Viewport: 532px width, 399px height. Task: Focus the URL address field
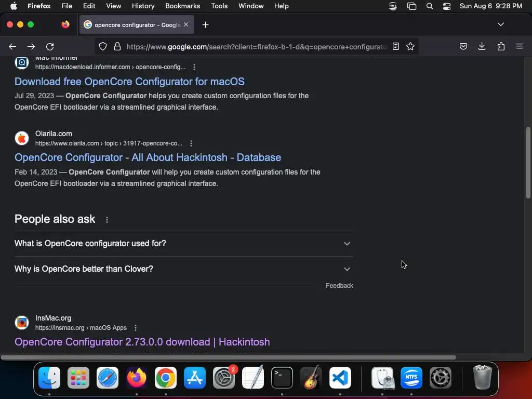tap(257, 46)
